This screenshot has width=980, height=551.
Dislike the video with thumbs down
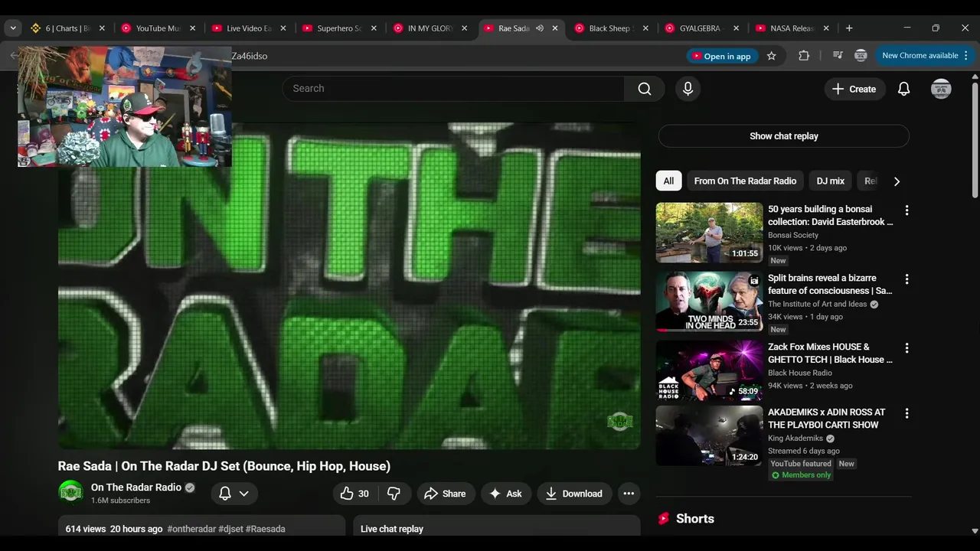pos(394,494)
